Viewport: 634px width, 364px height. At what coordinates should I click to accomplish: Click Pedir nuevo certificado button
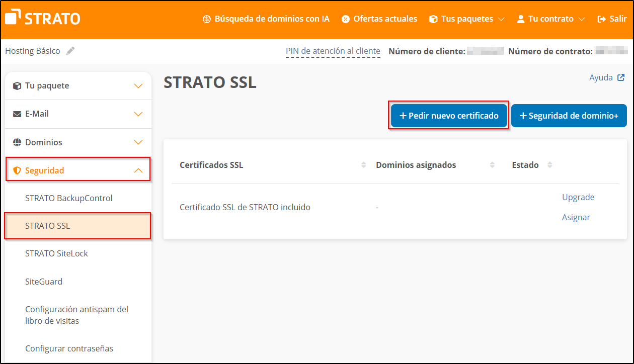pos(448,115)
